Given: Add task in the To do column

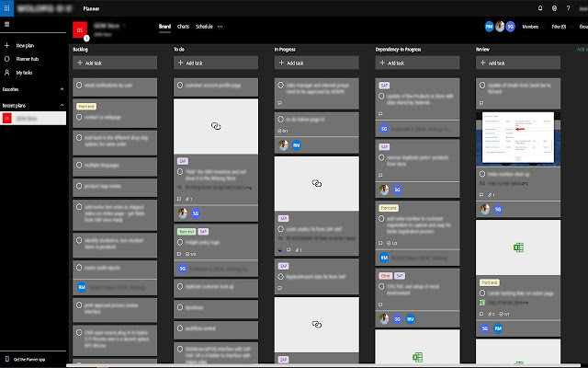Looking at the screenshot, I should point(216,63).
